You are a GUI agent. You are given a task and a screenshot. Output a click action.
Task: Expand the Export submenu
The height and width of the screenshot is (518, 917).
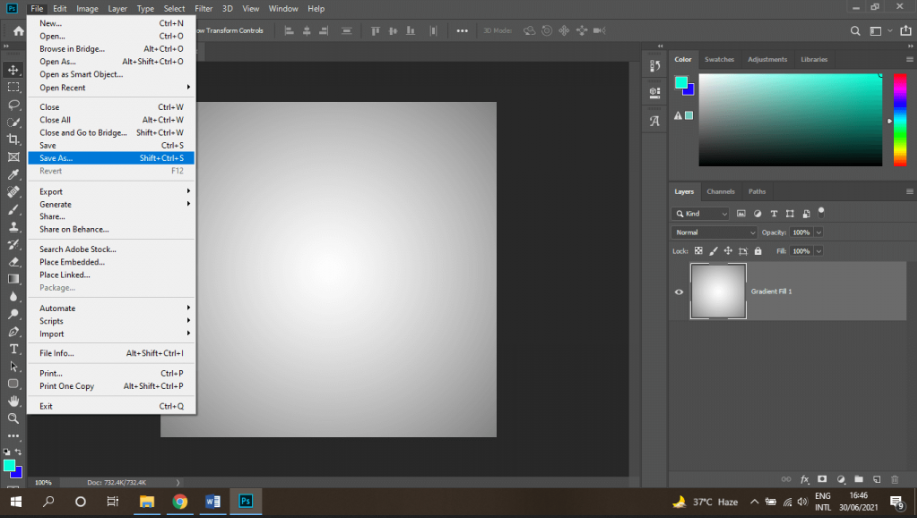pos(111,192)
